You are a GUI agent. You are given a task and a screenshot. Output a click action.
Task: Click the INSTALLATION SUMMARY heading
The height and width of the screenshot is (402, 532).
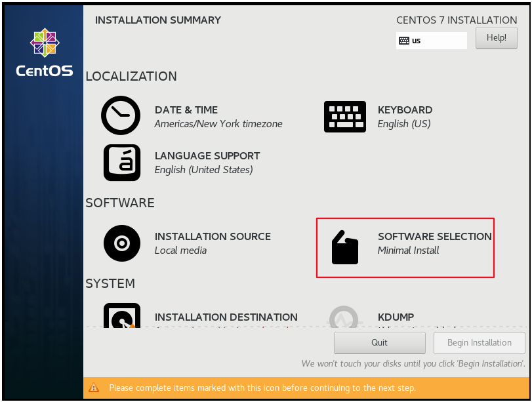click(158, 20)
